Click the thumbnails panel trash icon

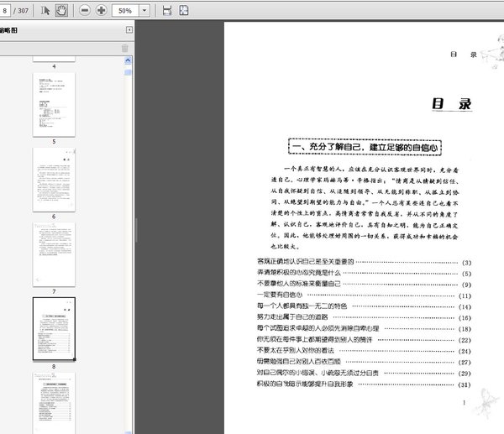(x=124, y=49)
